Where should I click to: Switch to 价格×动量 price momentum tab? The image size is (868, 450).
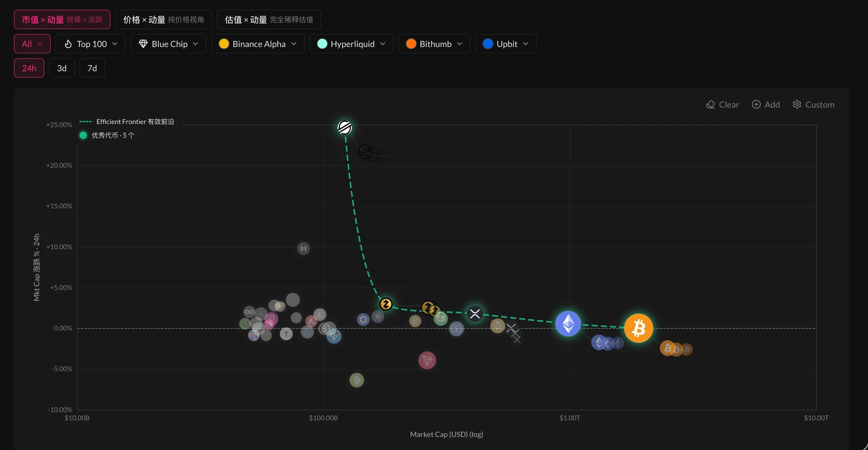click(163, 20)
